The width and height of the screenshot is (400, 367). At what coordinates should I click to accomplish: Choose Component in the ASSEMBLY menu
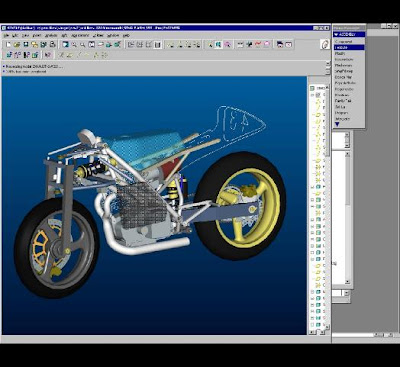[343, 42]
